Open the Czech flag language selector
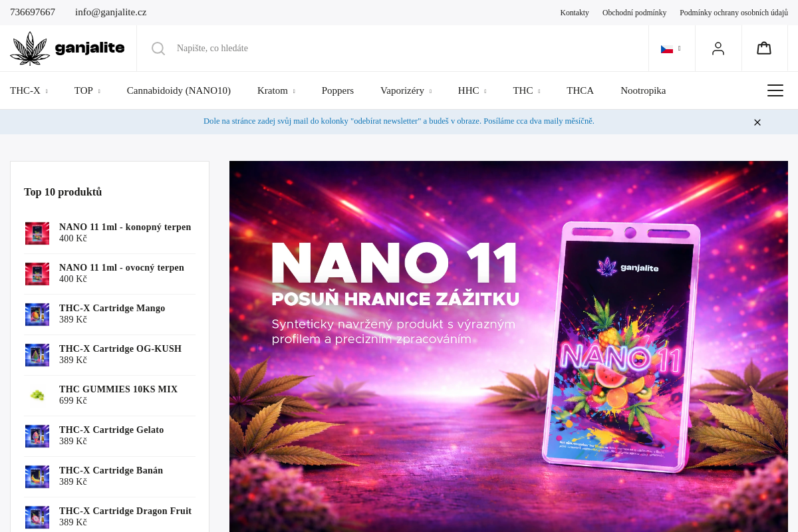Viewport: 798px width, 532px height. pos(671,49)
